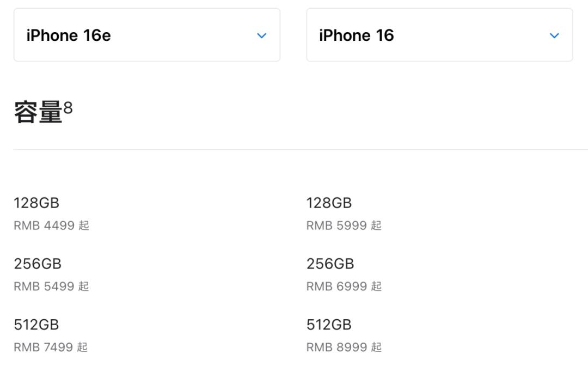Screen dimensions: 588x384
Task: Select 128GB under iPhone 16
Action: coord(329,203)
